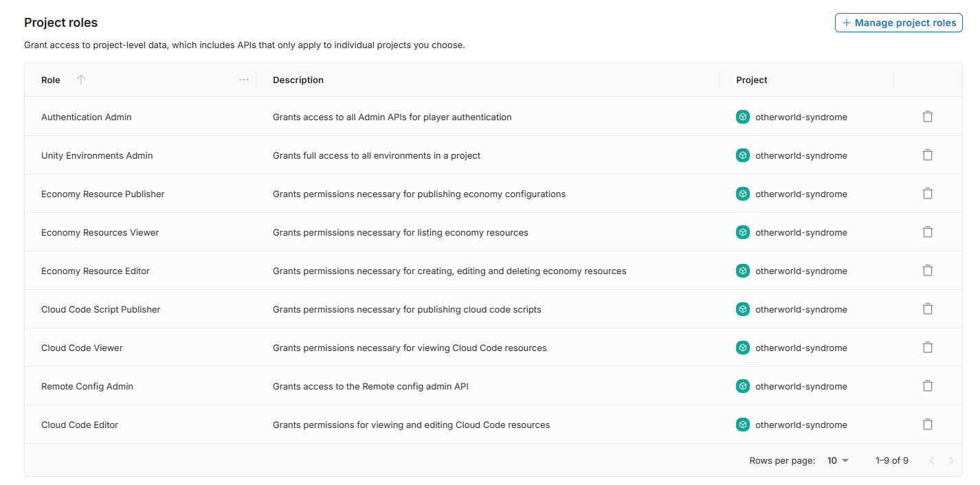Image resolution: width=980 pixels, height=485 pixels.
Task: Go to the next page of roles
Action: point(951,460)
